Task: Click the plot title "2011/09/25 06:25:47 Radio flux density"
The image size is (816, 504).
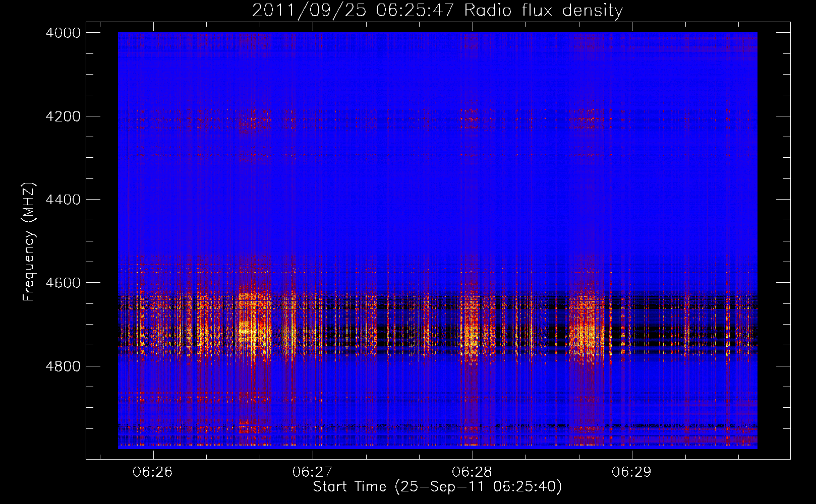Action: [x=437, y=10]
